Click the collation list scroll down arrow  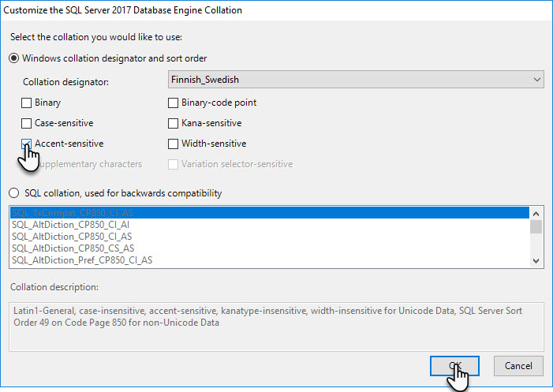[x=536, y=261]
